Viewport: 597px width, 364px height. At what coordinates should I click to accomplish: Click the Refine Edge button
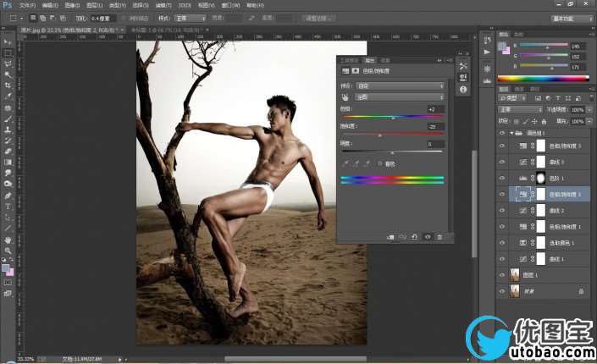318,18
